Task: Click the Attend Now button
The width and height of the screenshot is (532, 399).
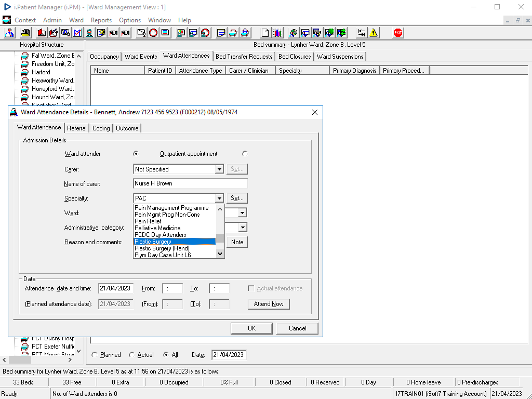Action: [269, 304]
